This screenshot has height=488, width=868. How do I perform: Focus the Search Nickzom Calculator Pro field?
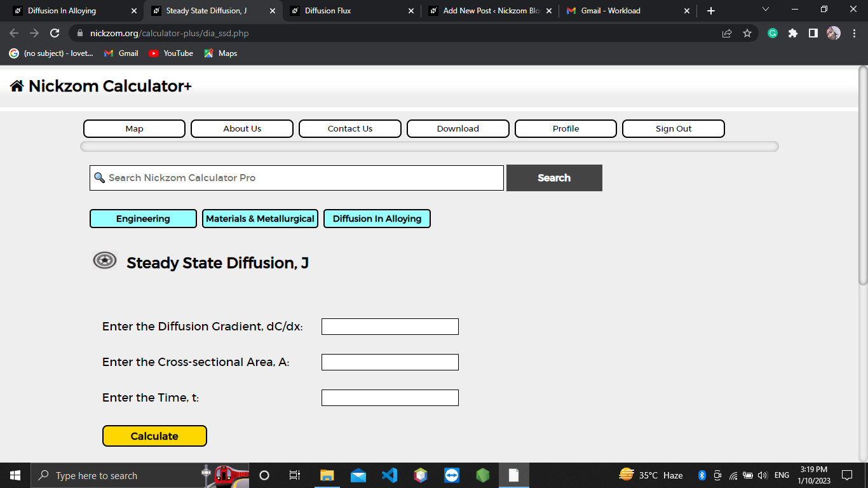click(x=297, y=178)
